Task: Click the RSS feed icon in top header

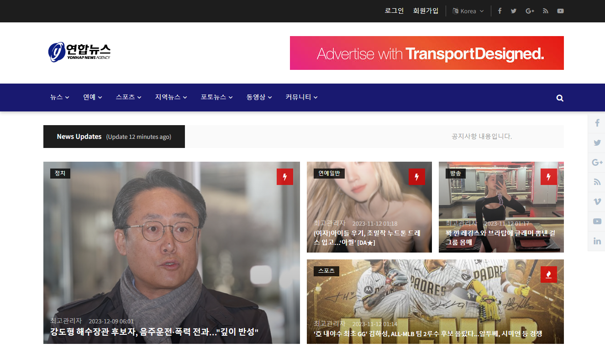Action: pos(545,11)
